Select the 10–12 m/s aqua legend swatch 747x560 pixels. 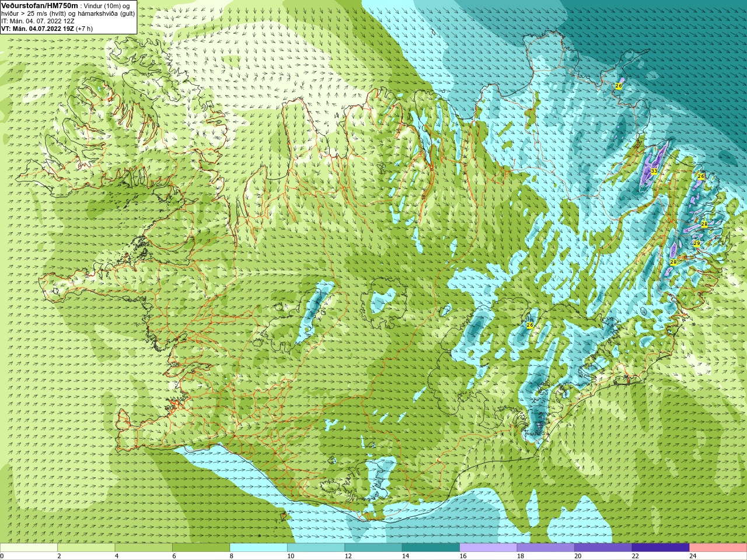[x=316, y=548]
